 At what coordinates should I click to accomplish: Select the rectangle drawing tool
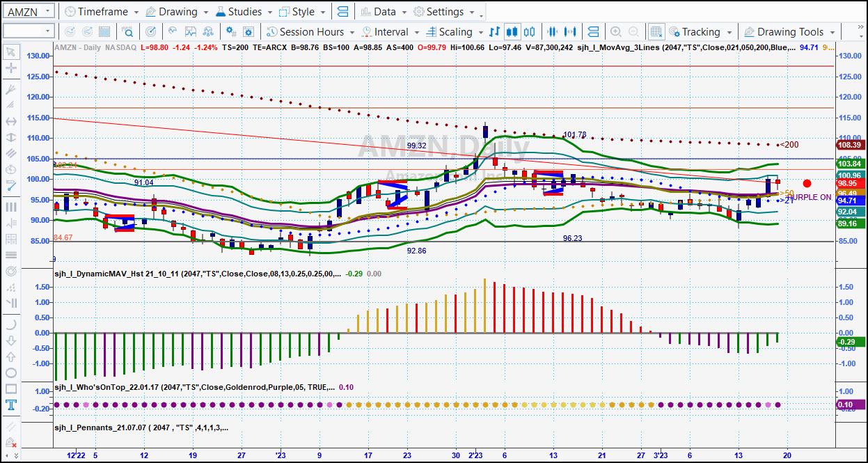[x=10, y=389]
